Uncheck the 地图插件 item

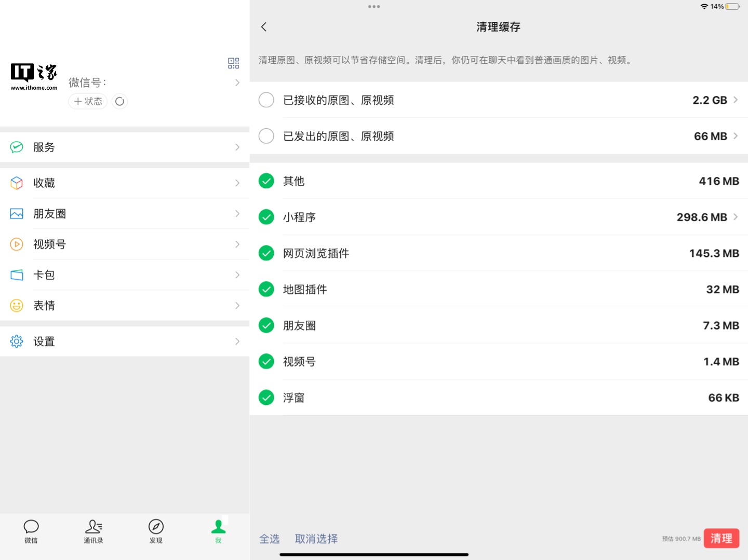point(266,289)
